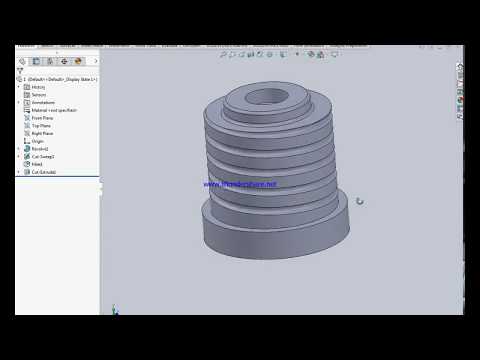Open SolidWorks Resources home in task pane

click(x=460, y=67)
